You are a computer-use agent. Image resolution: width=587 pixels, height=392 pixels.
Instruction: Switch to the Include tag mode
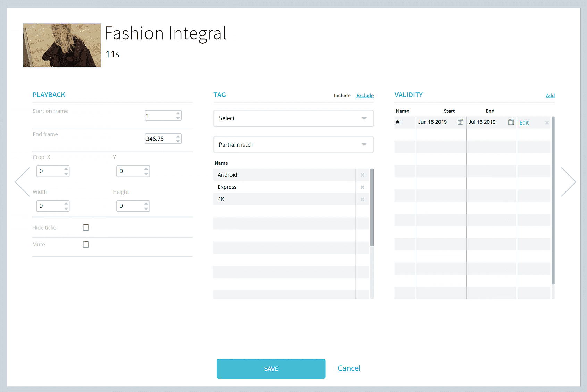click(342, 96)
